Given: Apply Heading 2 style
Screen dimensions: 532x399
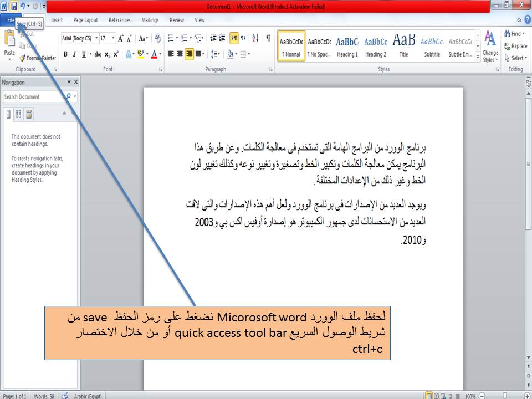Looking at the screenshot, I should pos(376,46).
